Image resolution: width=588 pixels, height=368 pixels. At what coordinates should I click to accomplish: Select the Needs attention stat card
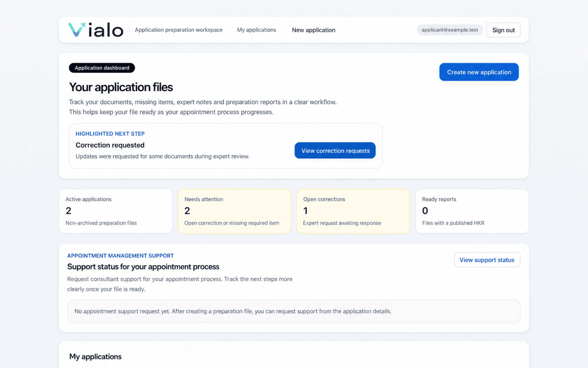234,211
